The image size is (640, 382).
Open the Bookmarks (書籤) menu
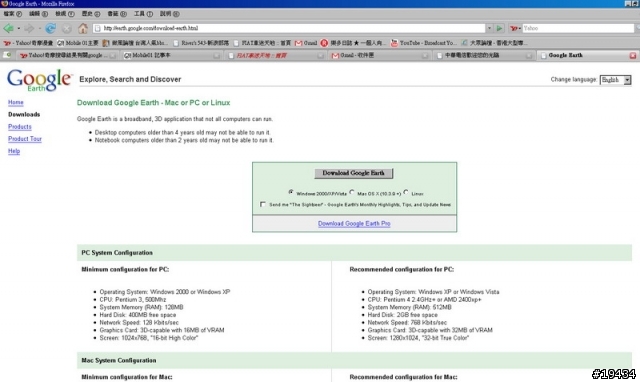click(x=117, y=14)
